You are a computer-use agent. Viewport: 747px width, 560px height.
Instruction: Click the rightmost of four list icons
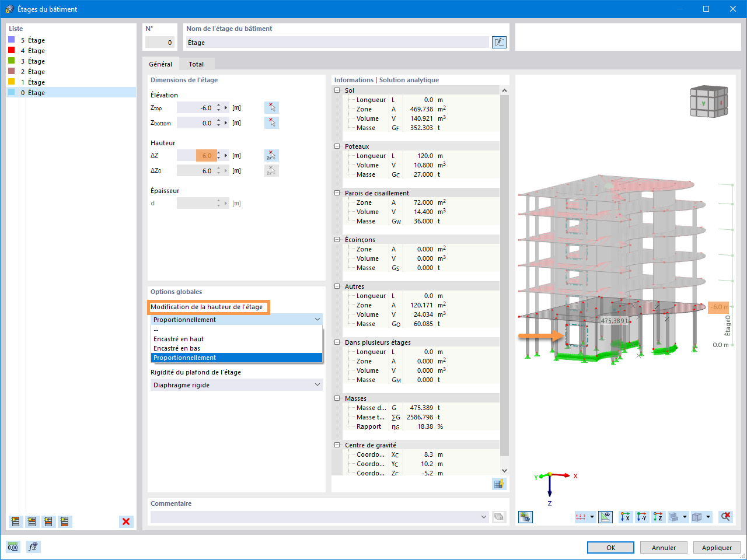(65, 521)
